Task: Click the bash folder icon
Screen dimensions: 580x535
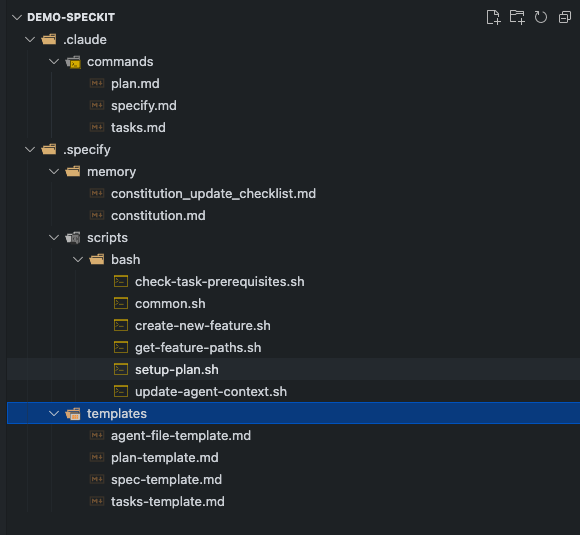Action: click(97, 259)
